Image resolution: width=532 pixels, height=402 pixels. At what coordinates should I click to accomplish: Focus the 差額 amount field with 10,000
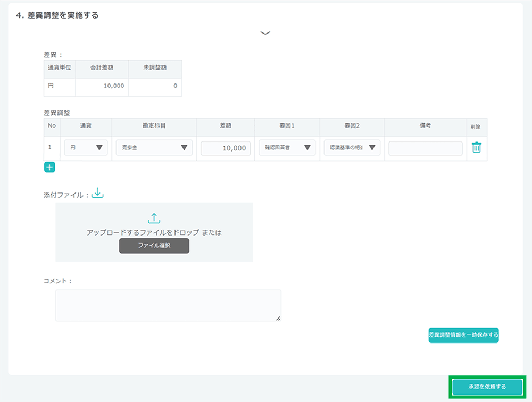click(226, 148)
